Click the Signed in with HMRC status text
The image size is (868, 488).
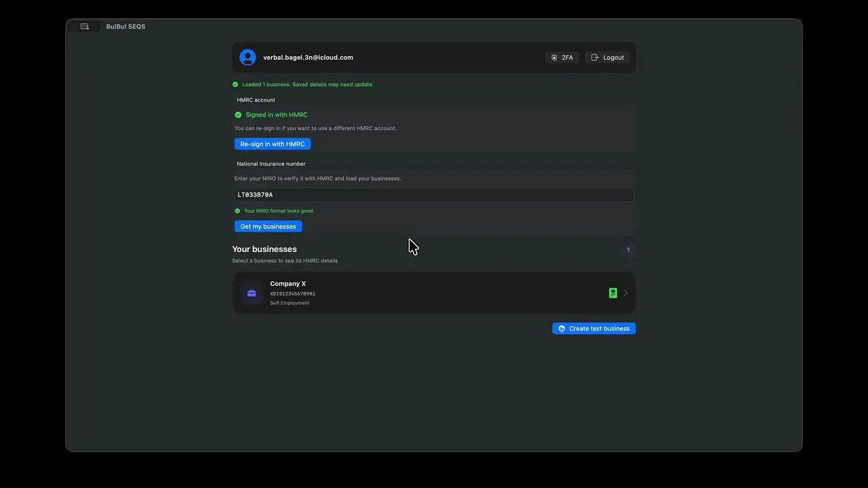[x=277, y=115]
